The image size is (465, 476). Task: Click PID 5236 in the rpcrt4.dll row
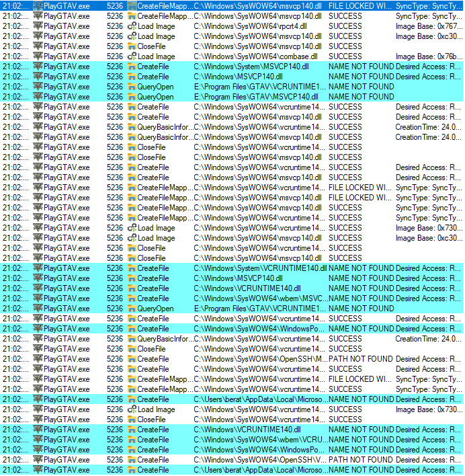[x=115, y=26]
